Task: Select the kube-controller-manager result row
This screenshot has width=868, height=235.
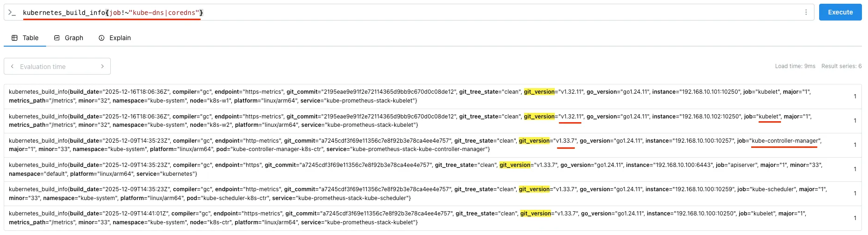Action: pos(433,145)
